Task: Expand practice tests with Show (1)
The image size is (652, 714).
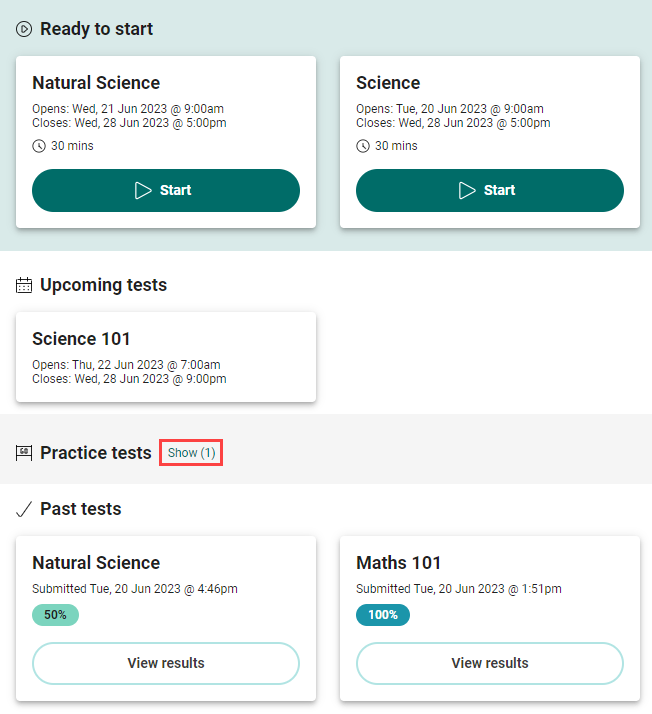Action: point(191,453)
